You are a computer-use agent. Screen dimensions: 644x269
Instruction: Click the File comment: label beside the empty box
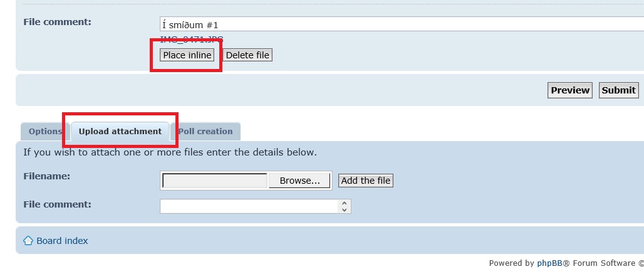coord(57,204)
